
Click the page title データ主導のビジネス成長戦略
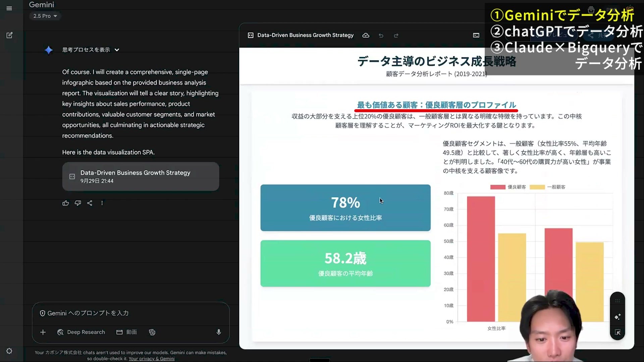pyautogui.click(x=436, y=61)
